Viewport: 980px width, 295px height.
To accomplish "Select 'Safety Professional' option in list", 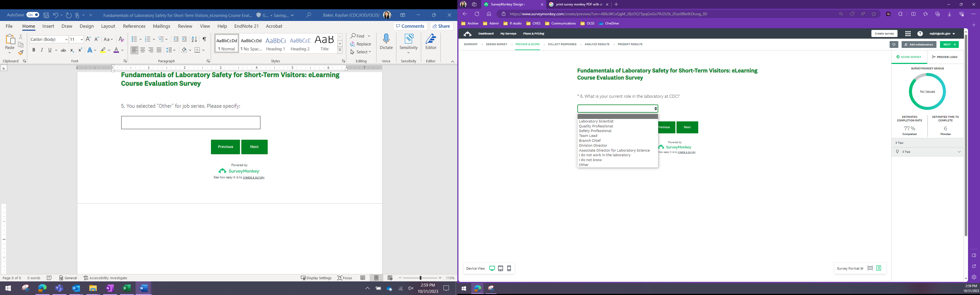I will tap(595, 131).
